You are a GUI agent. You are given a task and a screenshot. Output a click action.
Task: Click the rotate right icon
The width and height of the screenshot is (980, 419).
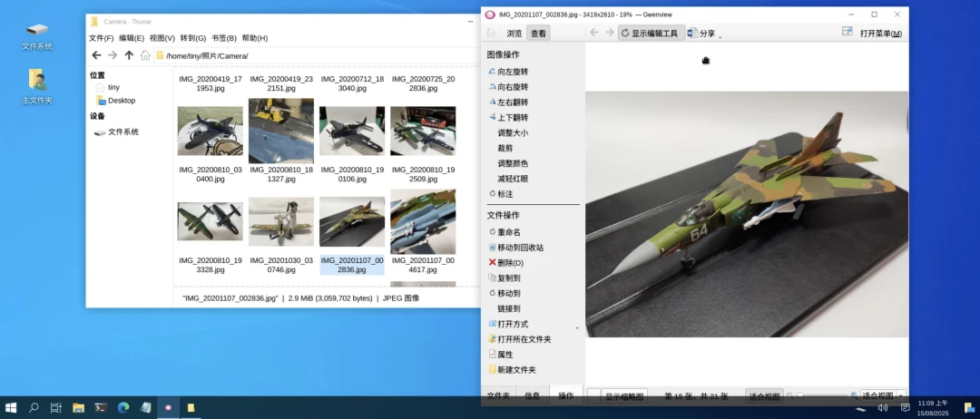click(493, 87)
